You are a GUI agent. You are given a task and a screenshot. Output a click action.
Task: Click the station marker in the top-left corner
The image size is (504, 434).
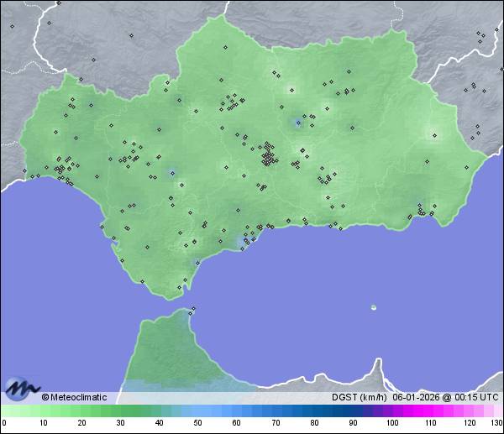click(12, 26)
